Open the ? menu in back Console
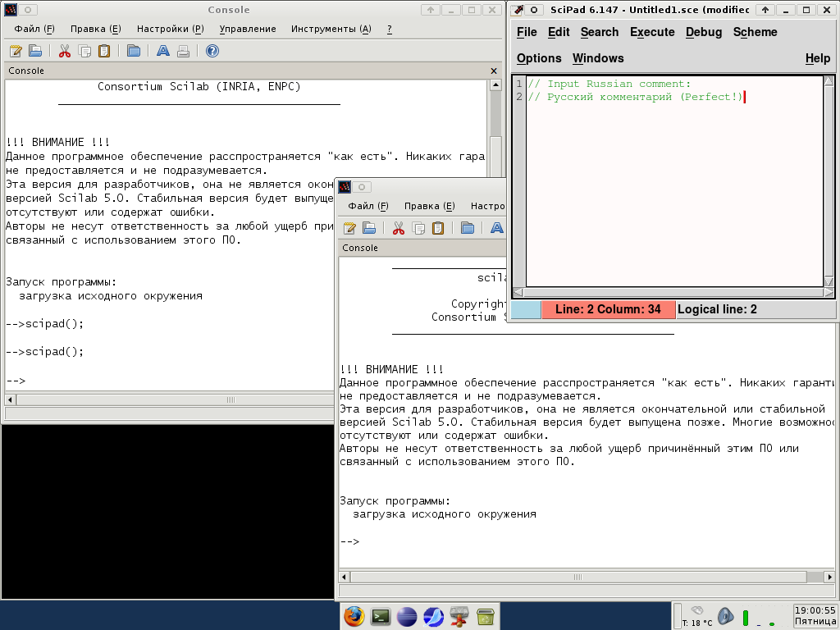Screen dimensions: 840x630 pyautogui.click(x=390, y=29)
